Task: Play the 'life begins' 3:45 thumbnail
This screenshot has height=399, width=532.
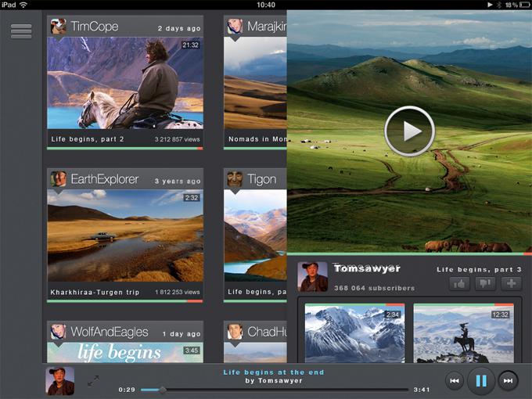Action: coord(125,353)
